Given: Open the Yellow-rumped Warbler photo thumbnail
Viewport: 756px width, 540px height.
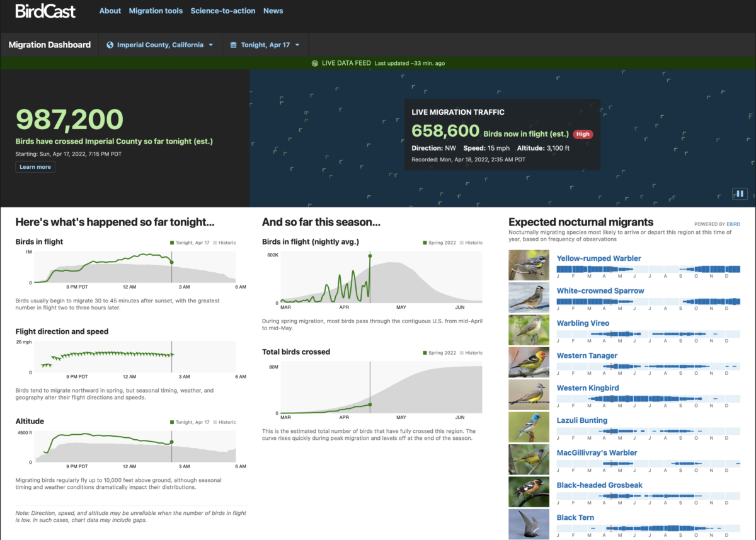Looking at the screenshot, I should click(x=529, y=265).
